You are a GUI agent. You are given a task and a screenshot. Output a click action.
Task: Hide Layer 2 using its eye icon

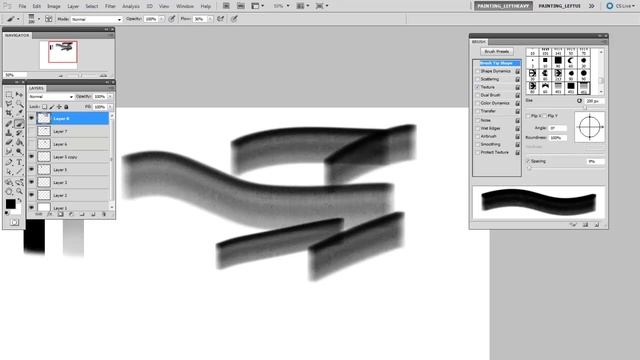[x=31, y=195]
